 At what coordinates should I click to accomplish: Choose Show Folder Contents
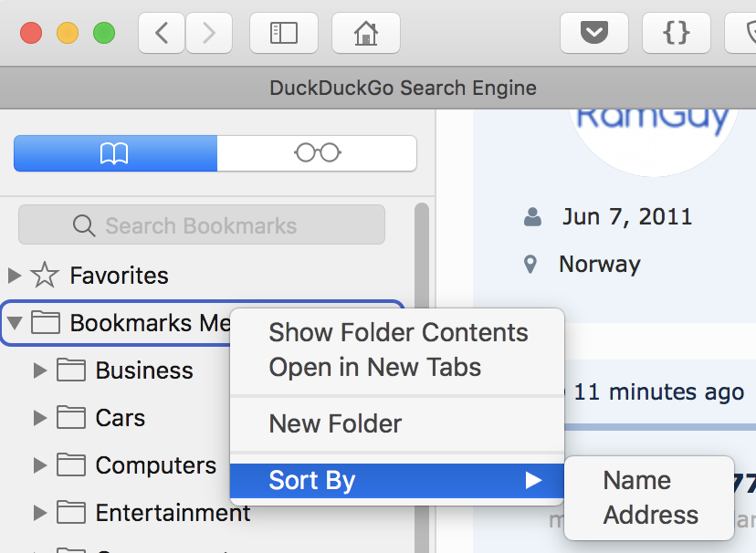pyautogui.click(x=398, y=333)
